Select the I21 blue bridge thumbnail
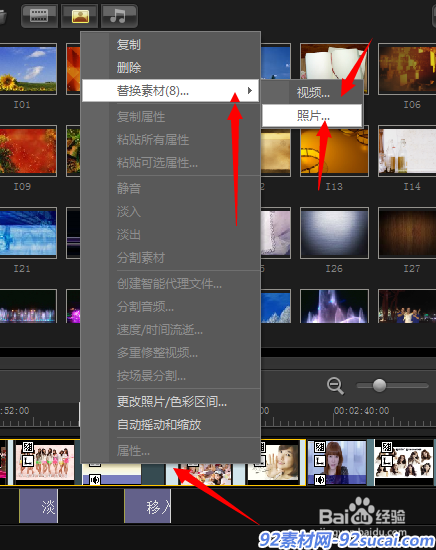Screen dimensions: 436x550 (x=28, y=233)
